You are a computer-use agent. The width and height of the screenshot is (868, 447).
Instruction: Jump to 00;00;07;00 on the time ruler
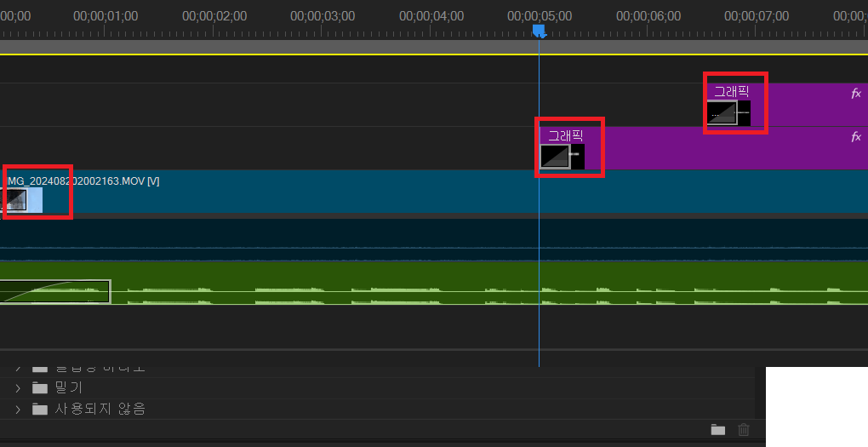(757, 16)
